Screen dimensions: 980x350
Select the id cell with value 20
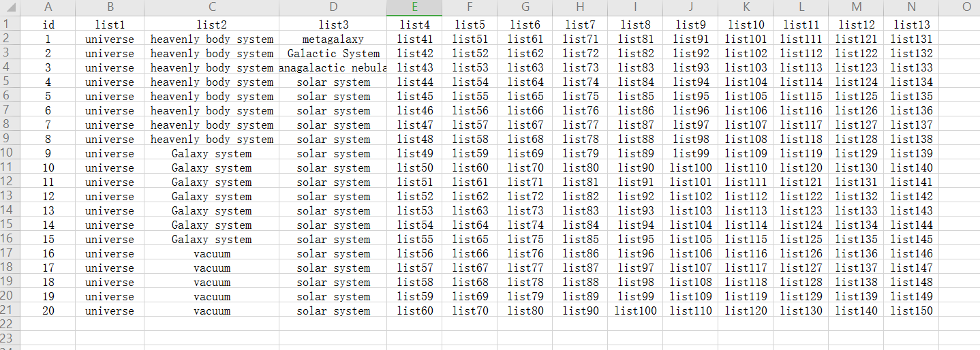[x=48, y=311]
